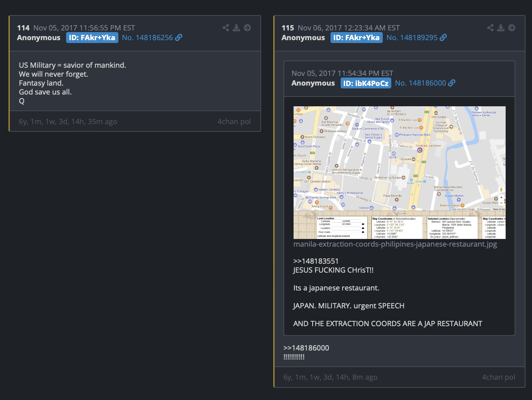Click filename manila-extraction-coords-philipines-japanese-restaurant.jpg
The width and height of the screenshot is (532, 400).
395,244
